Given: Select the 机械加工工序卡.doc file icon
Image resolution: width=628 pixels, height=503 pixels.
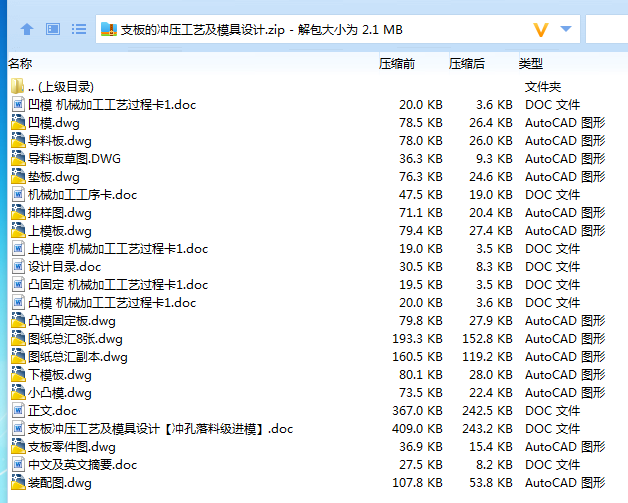Looking at the screenshot, I should [x=18, y=194].
